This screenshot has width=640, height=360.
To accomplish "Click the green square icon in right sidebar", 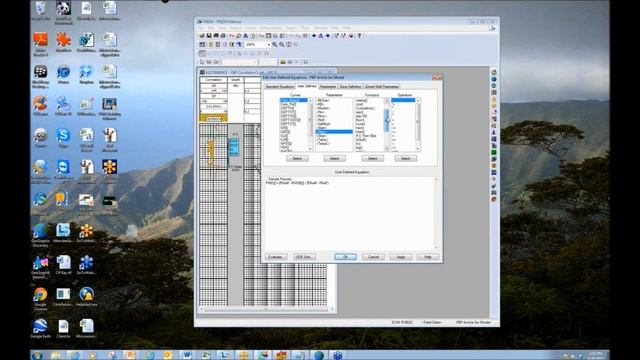I will (493, 152).
